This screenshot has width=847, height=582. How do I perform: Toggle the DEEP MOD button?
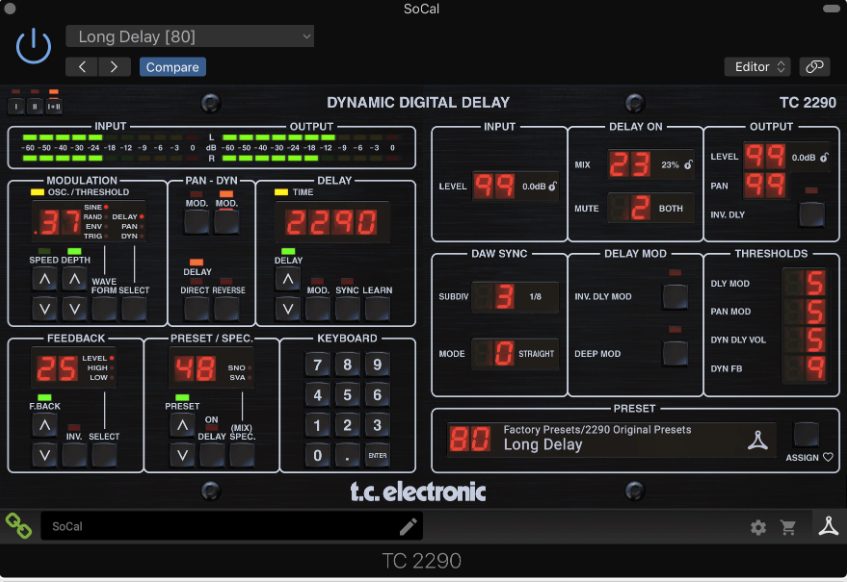675,353
